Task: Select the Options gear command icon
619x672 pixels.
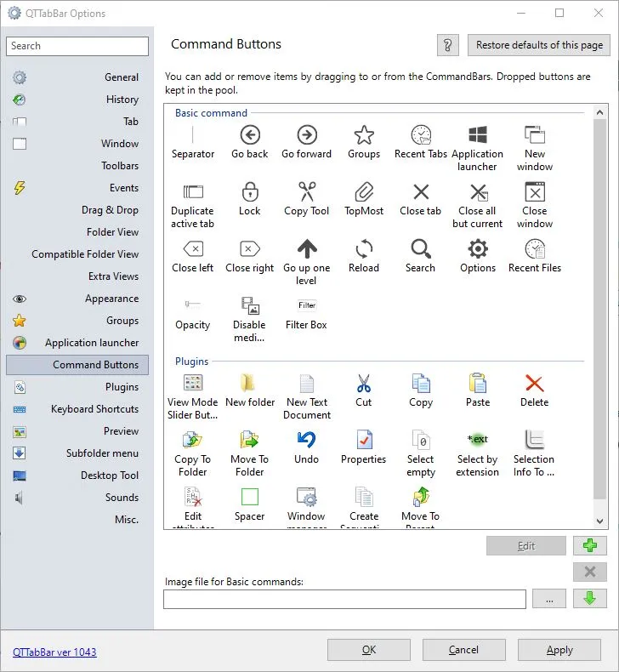Action: coord(478,249)
